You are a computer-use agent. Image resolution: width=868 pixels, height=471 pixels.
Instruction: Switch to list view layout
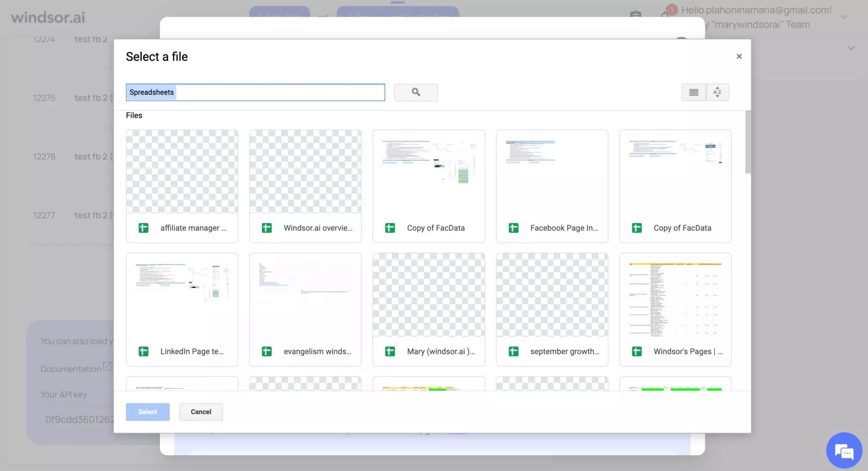coord(694,92)
